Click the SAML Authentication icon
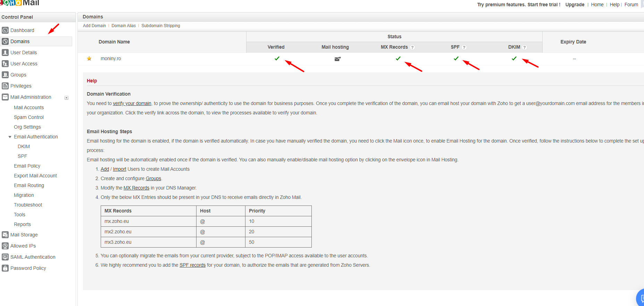The height and width of the screenshot is (306, 644). coord(5,257)
